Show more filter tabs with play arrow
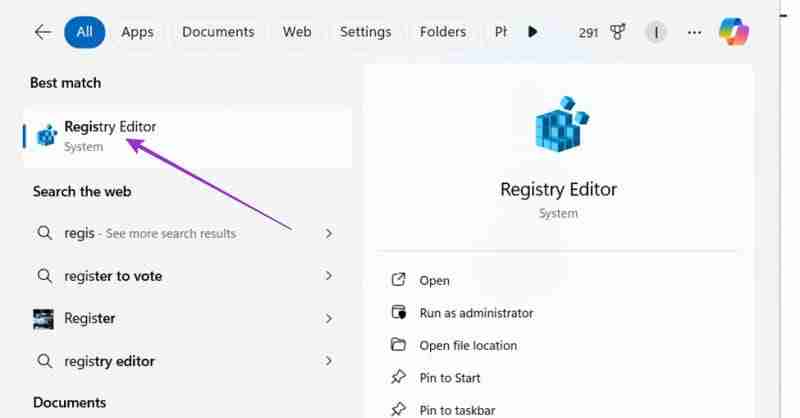800x418 pixels. [533, 32]
